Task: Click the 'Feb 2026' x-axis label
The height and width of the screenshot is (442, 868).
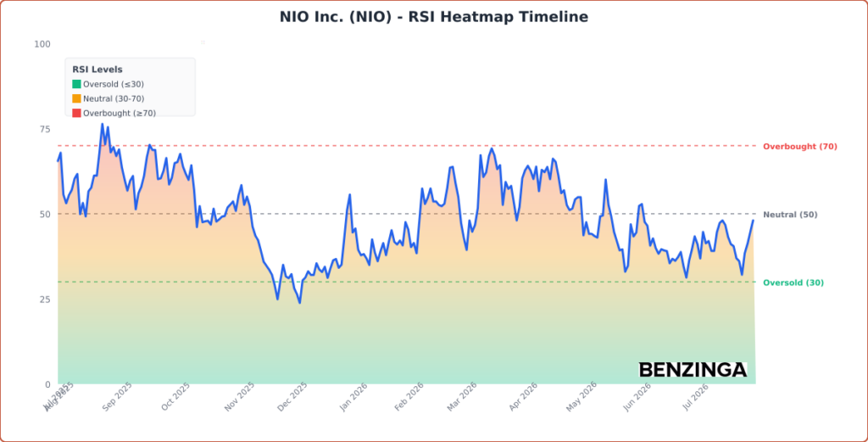Action: click(x=409, y=396)
